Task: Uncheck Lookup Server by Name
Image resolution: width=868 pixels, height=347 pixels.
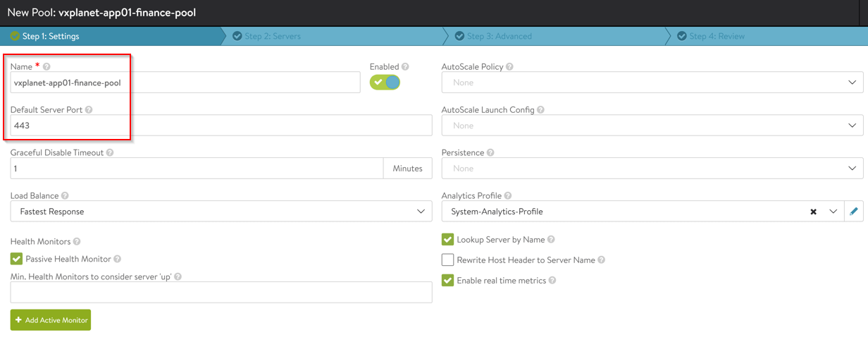Action: tap(447, 240)
